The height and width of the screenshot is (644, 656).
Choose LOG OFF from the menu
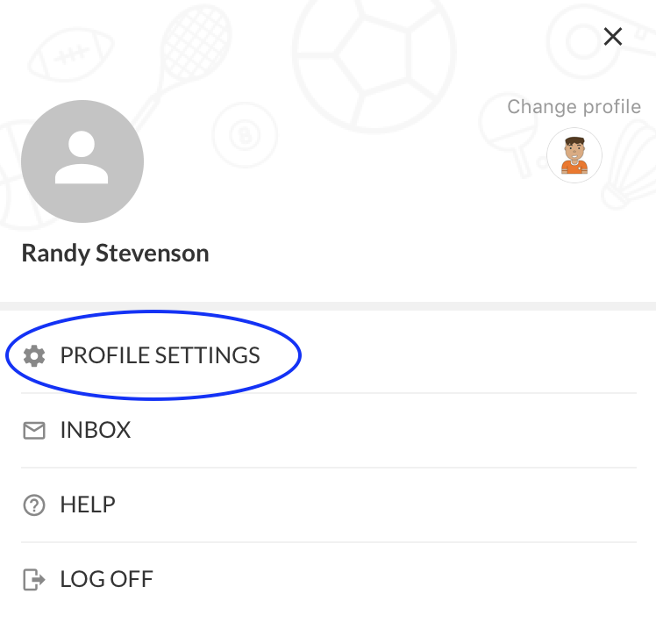coord(329,579)
